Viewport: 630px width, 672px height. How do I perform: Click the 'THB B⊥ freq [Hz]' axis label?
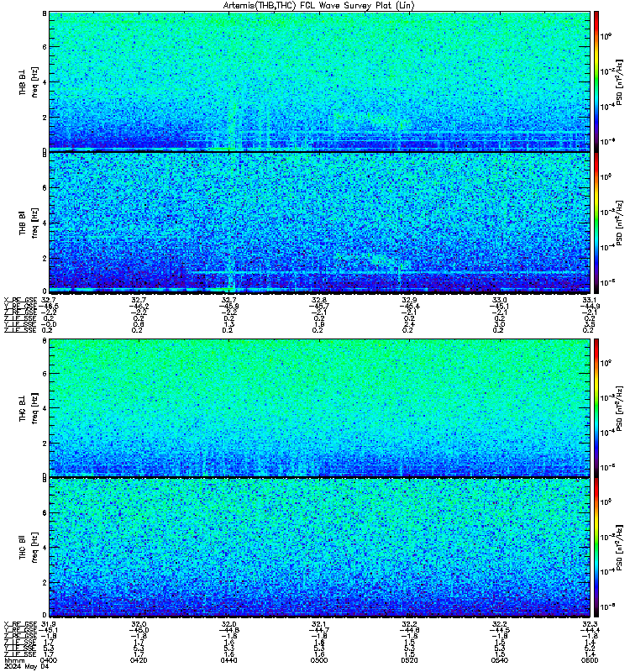click(29, 81)
